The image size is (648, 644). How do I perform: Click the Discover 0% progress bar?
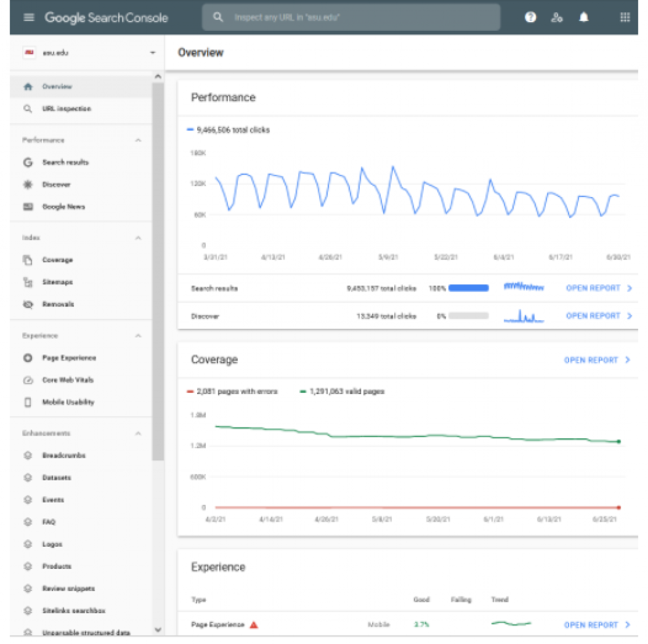(468, 316)
